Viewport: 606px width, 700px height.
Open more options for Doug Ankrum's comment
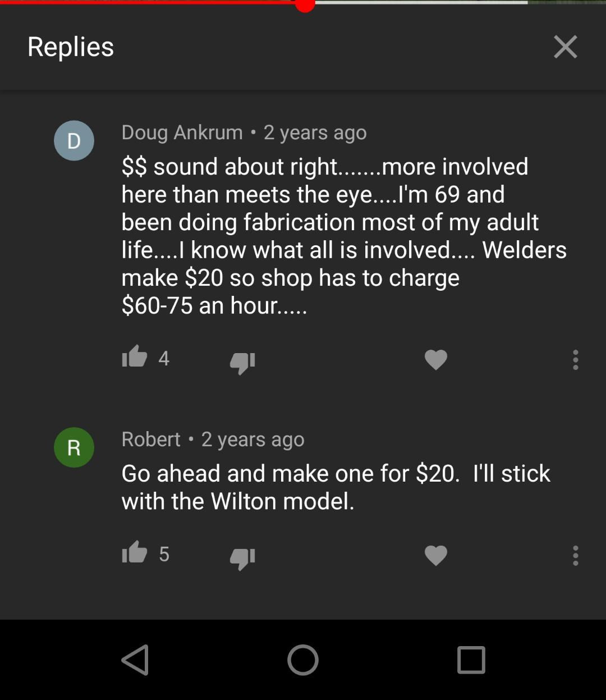pyautogui.click(x=575, y=360)
